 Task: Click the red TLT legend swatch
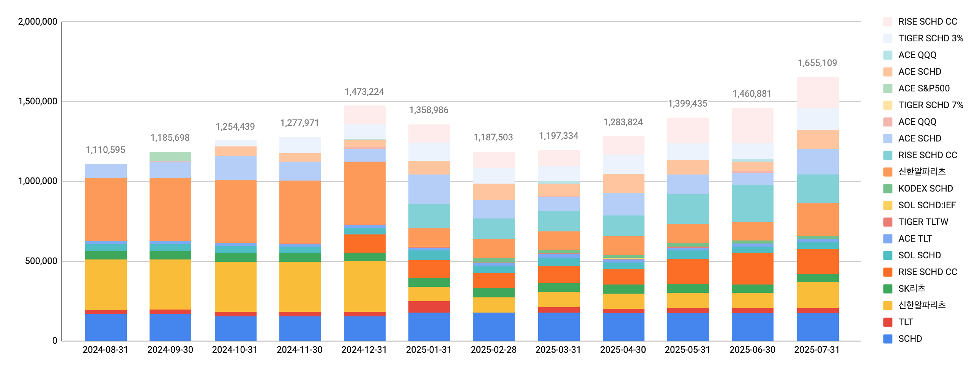887,322
